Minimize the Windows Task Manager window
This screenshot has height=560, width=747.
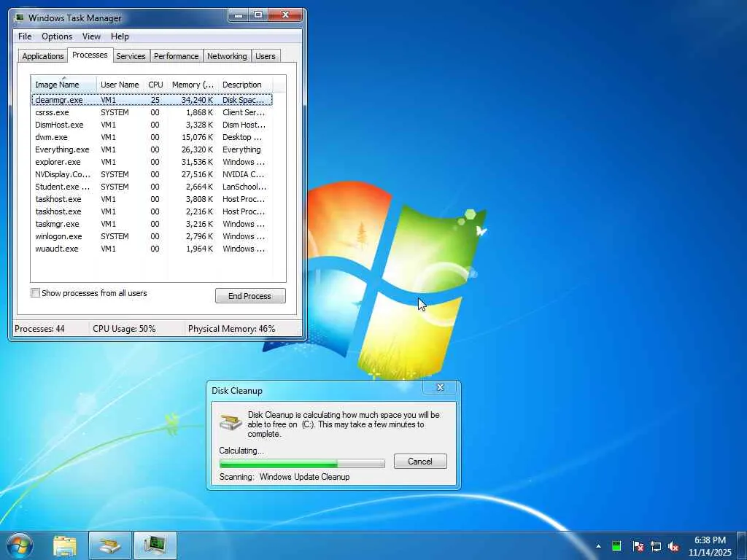[x=239, y=15]
